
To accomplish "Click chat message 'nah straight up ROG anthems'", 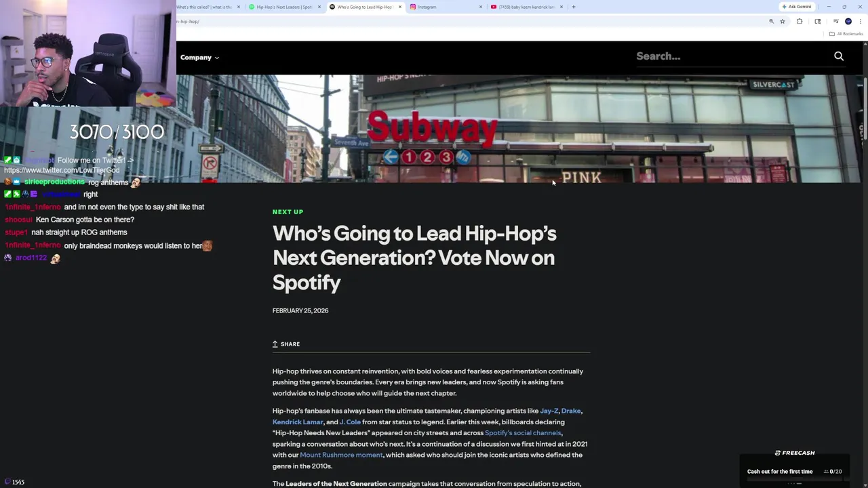I will 79,232.
